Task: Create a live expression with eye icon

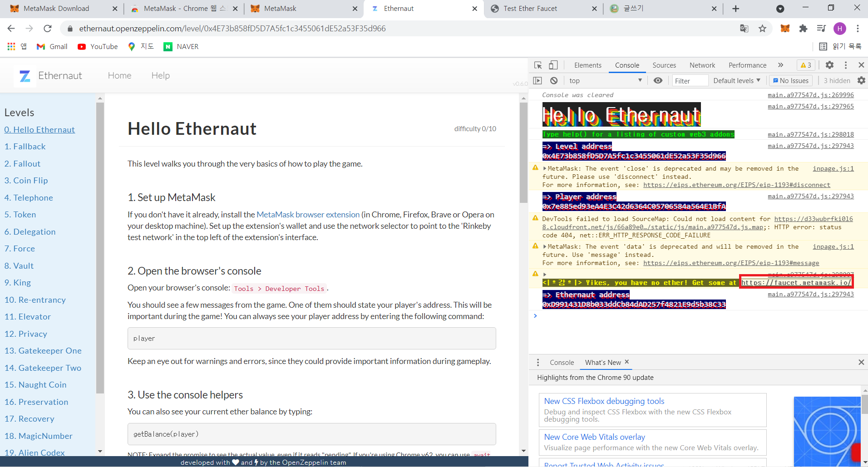Action: coord(658,80)
